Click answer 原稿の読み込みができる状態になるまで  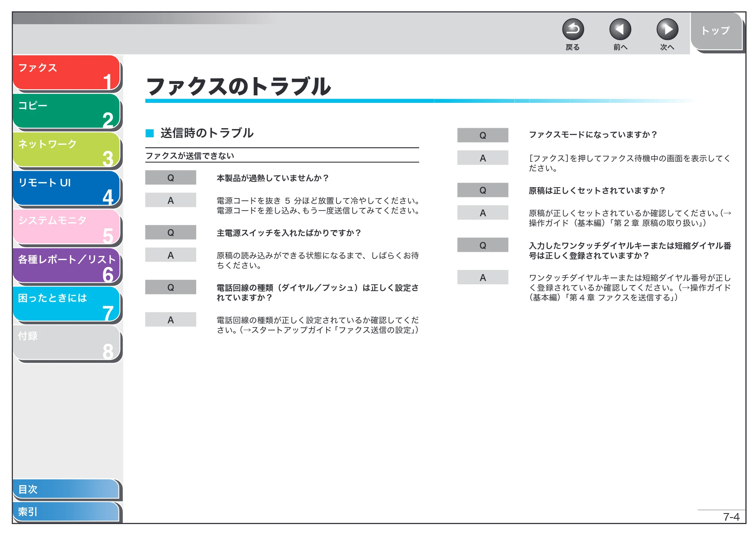[x=318, y=261]
